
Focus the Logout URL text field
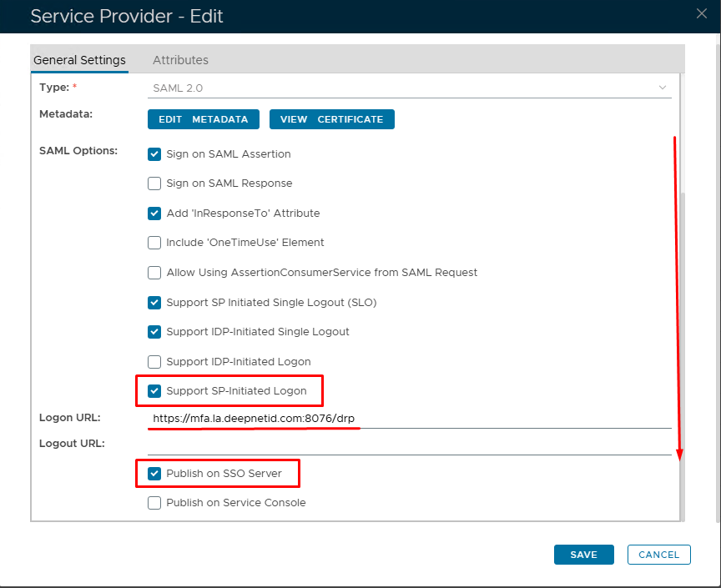pos(409,445)
